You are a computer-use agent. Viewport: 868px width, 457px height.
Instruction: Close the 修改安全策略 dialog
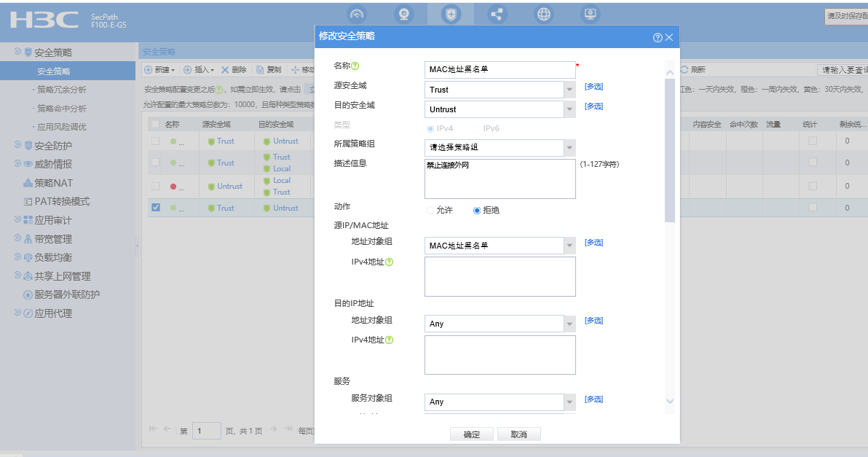pos(669,38)
